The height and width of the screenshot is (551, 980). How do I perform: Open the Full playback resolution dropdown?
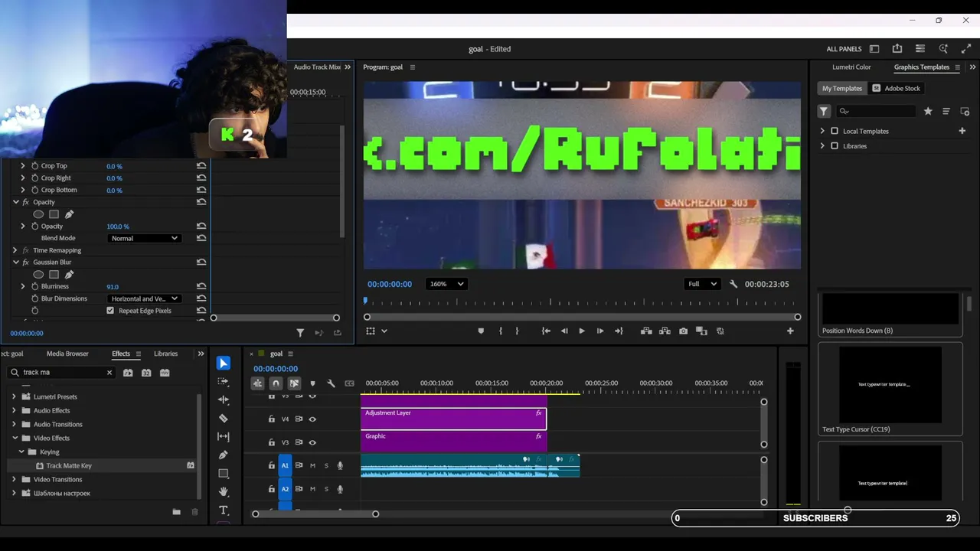coord(701,284)
